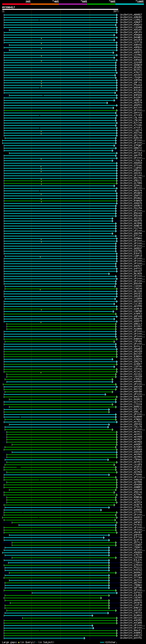This screenshot has height=644, width=146.
Task: Click the white query sequence bar
Action: 60,9
